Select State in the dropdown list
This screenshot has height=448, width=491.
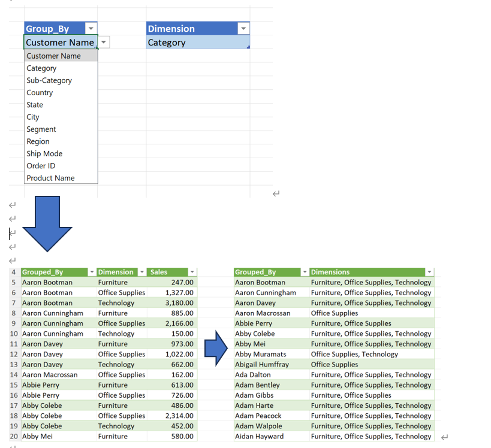point(35,105)
